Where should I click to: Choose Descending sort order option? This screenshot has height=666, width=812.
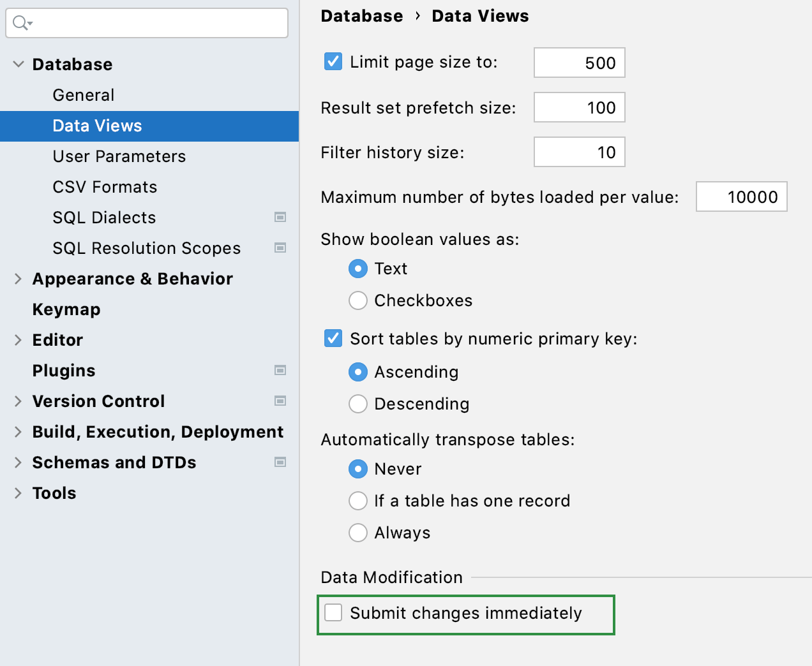click(x=358, y=404)
